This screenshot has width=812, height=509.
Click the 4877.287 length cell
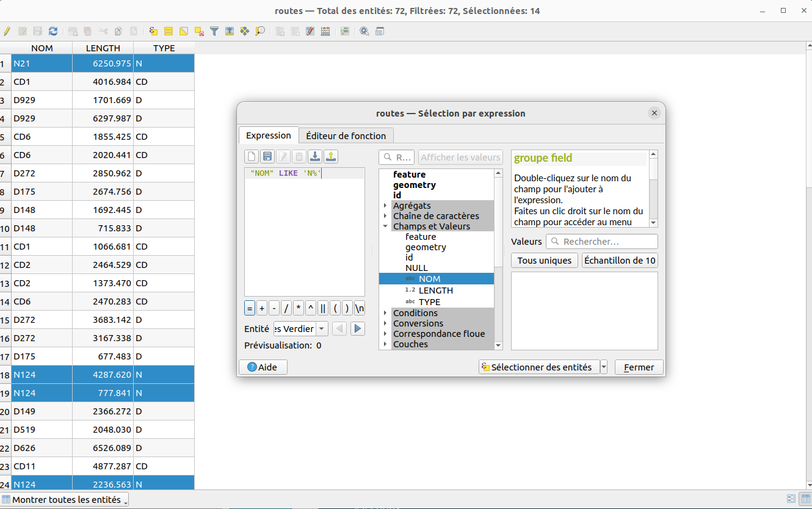tap(103, 466)
